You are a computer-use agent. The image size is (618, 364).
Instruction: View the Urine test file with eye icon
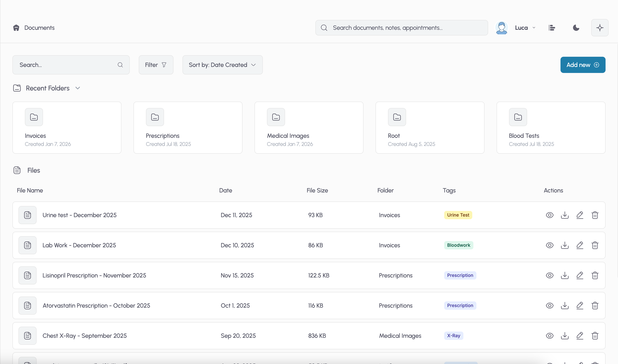click(550, 215)
